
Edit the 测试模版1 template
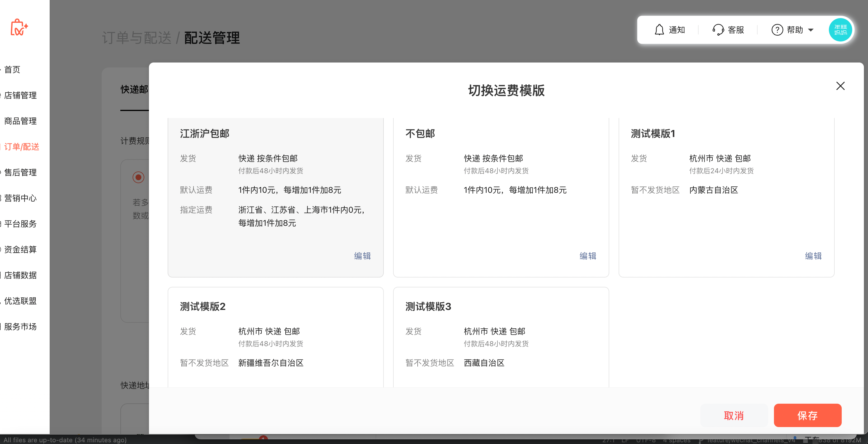(x=813, y=256)
